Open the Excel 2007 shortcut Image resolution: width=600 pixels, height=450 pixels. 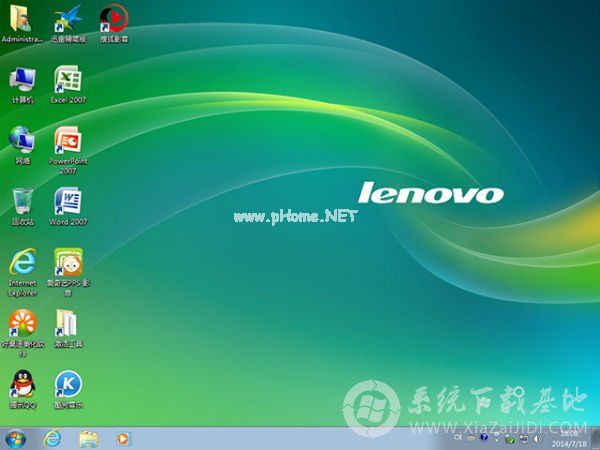pos(68,85)
